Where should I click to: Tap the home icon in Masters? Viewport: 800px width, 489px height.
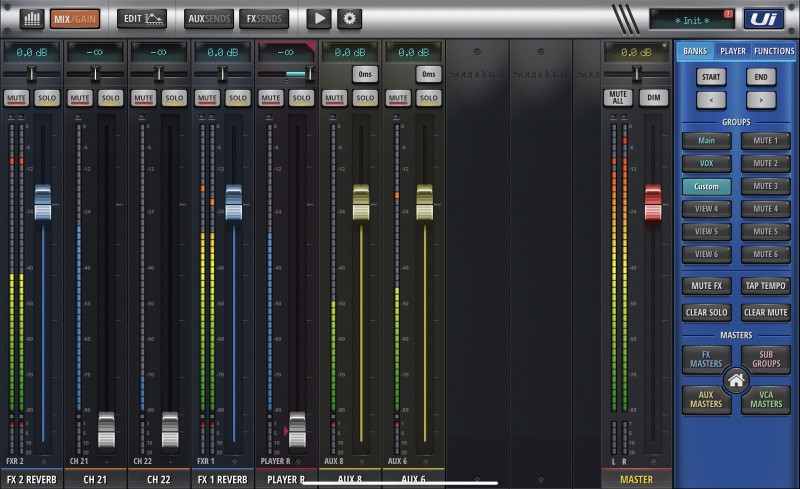point(737,380)
